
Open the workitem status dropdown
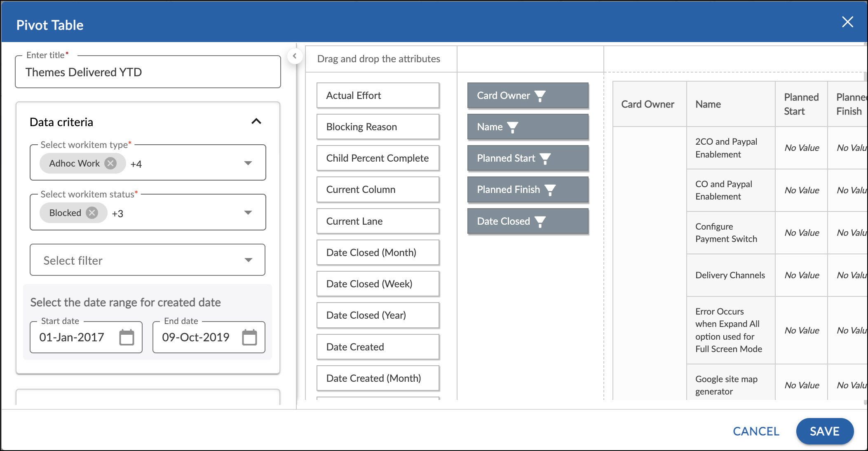(248, 212)
